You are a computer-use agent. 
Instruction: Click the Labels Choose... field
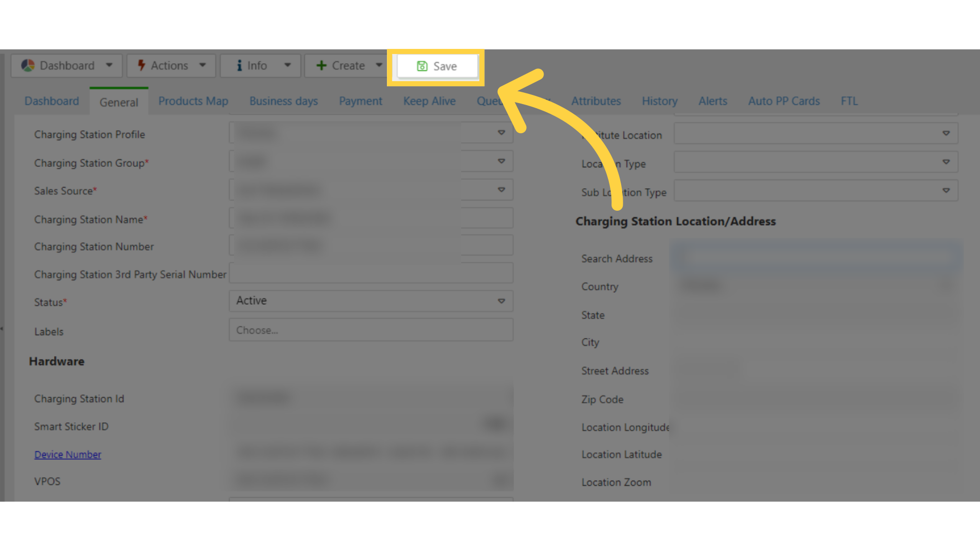(371, 330)
